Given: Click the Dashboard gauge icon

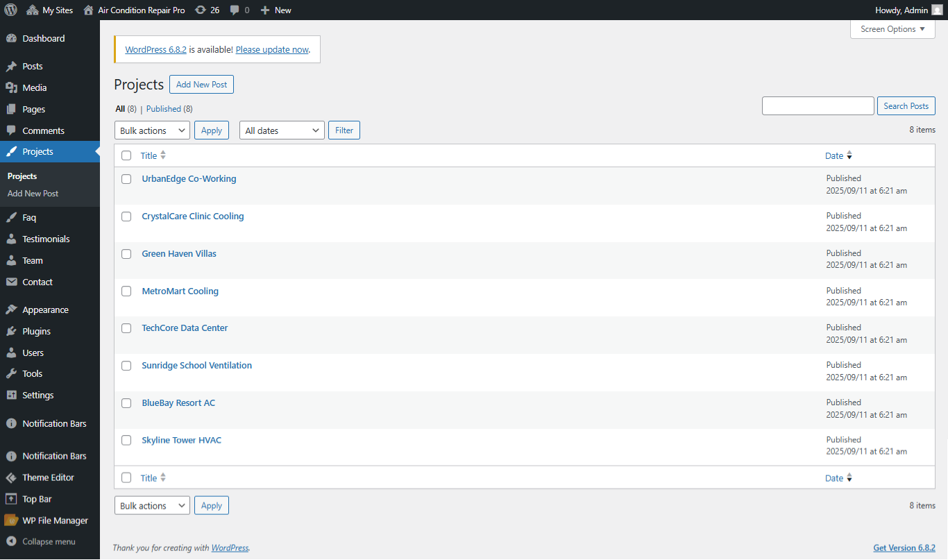Looking at the screenshot, I should pos(11,38).
